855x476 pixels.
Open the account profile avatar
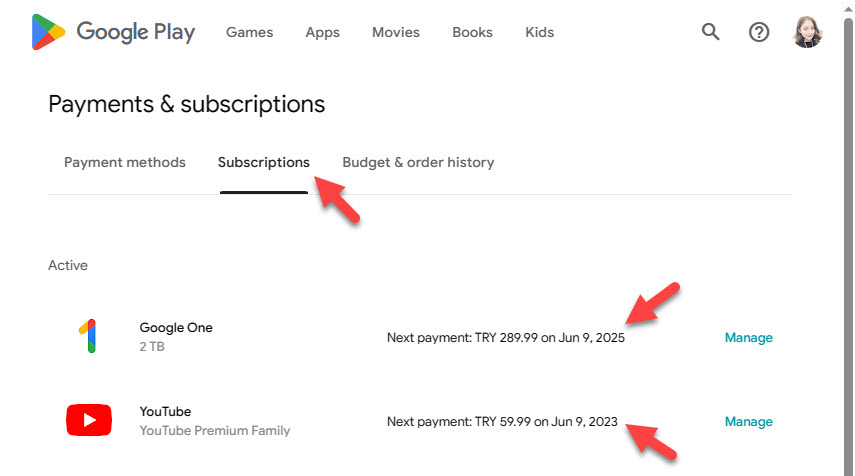807,32
